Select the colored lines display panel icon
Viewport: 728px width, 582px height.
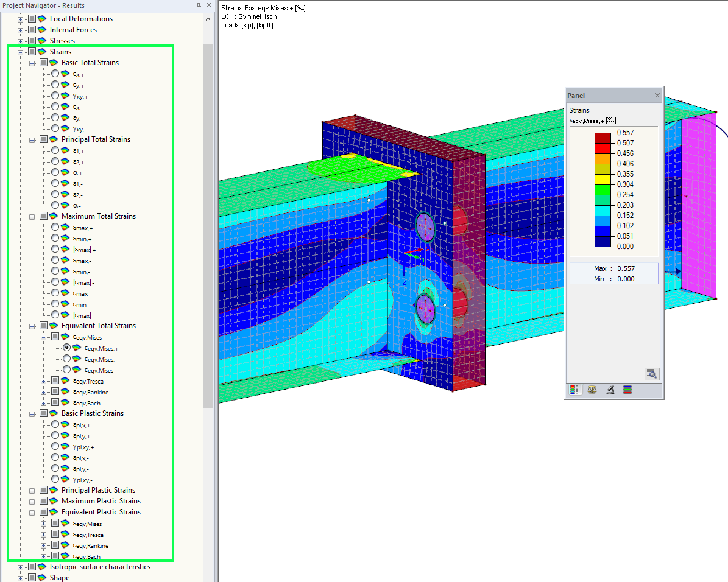tap(627, 390)
